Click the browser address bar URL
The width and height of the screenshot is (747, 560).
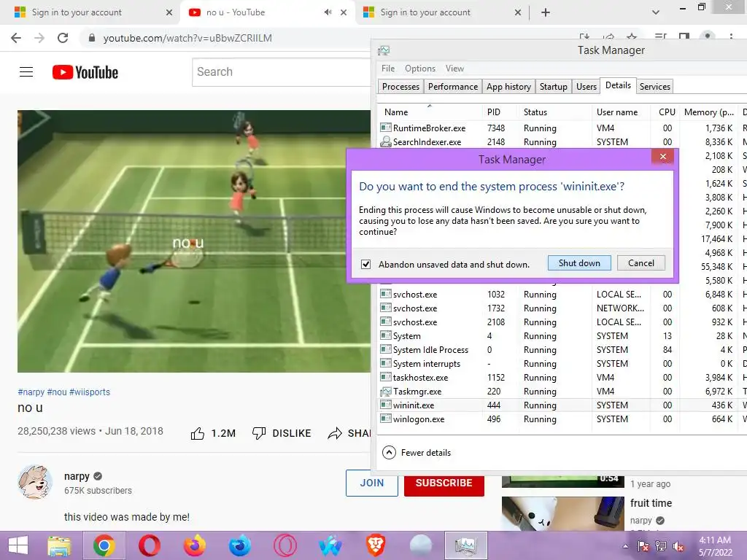(x=187, y=38)
